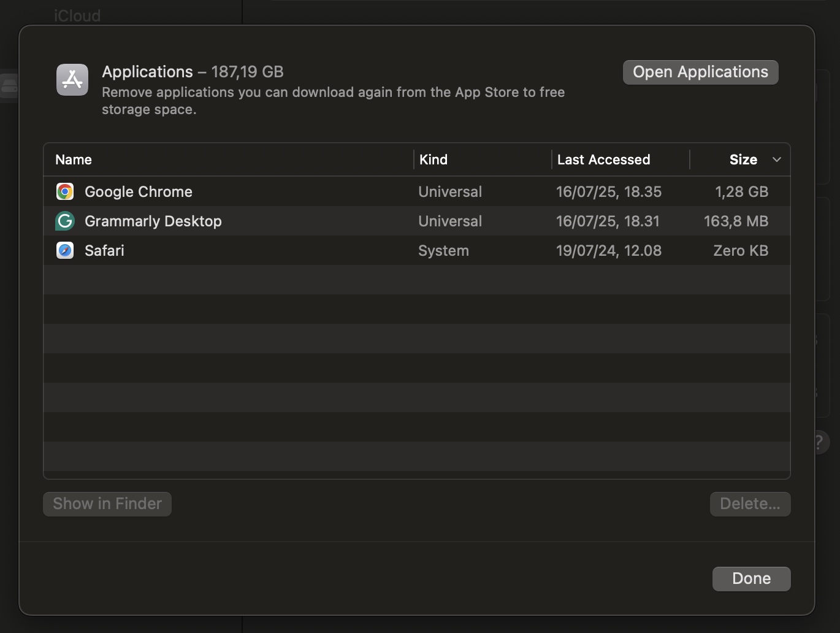Click the Grammarly Desktop app icon
Image resolution: width=840 pixels, height=633 pixels.
(65, 221)
